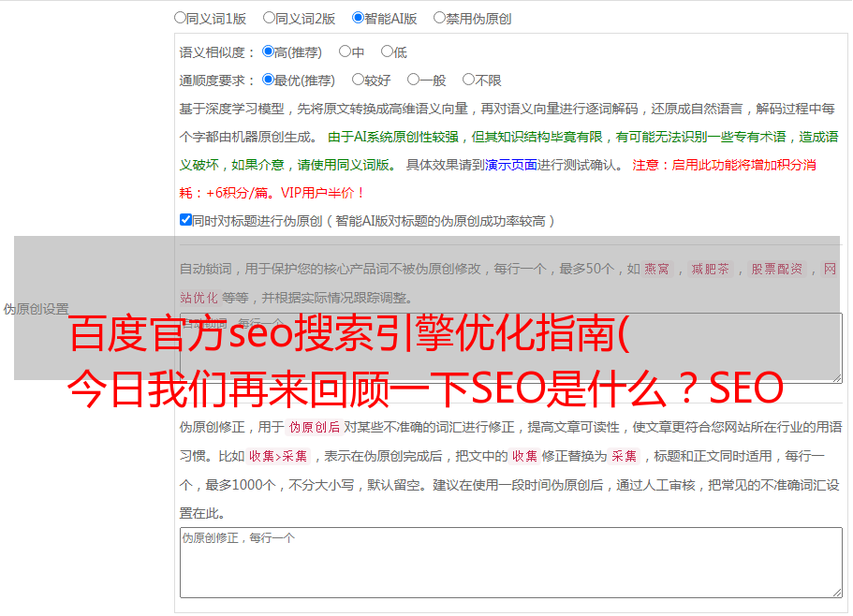Set 语义相似度 to 高(推荐)

tap(268, 51)
